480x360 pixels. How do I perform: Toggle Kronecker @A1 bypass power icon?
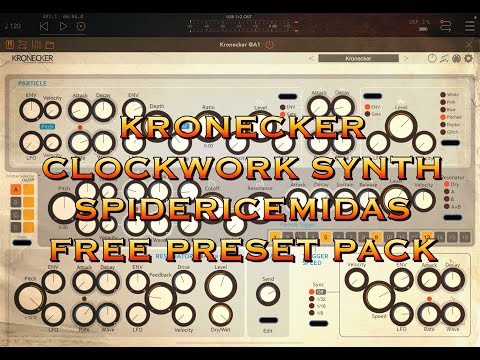tap(270, 44)
